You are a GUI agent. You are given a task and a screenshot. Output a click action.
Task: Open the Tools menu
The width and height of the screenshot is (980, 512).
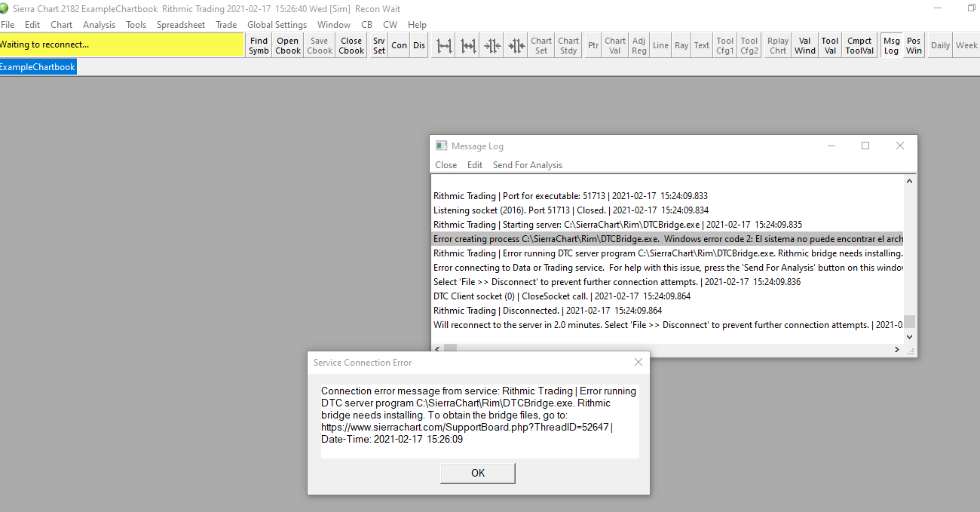pos(136,25)
